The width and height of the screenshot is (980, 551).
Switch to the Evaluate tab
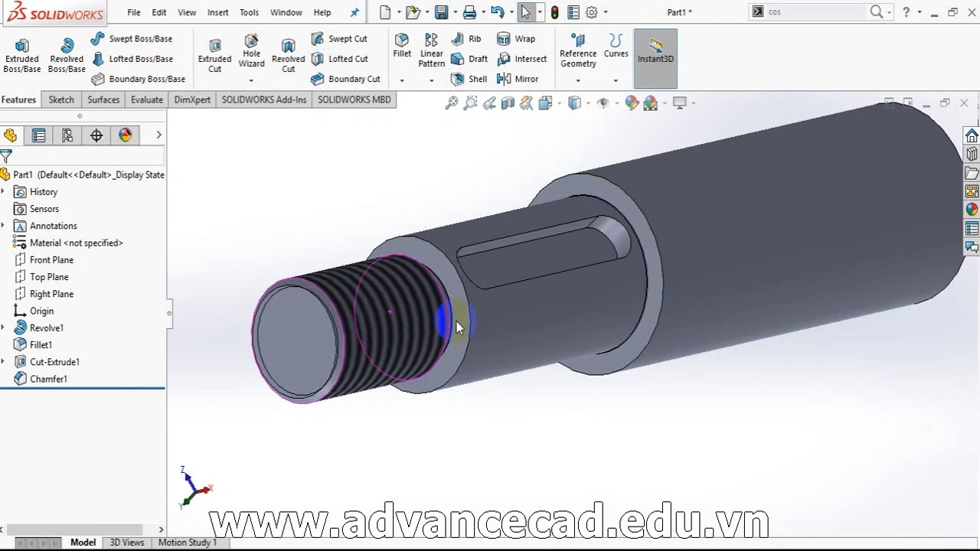coord(146,99)
